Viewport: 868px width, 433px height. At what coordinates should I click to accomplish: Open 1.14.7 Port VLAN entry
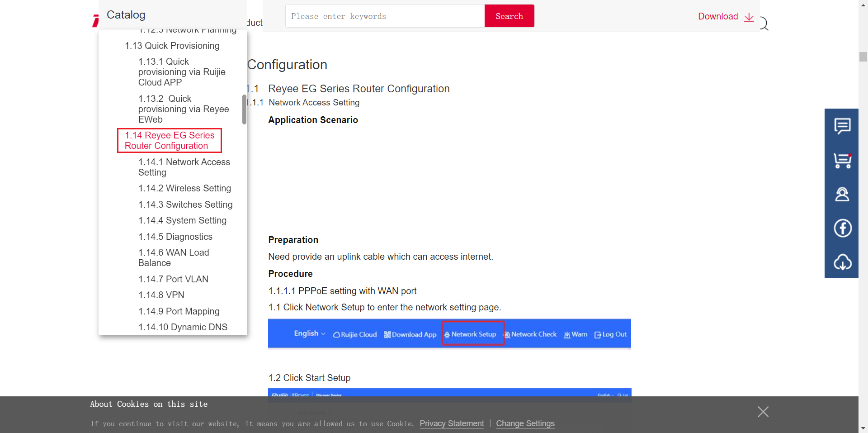pos(173,279)
